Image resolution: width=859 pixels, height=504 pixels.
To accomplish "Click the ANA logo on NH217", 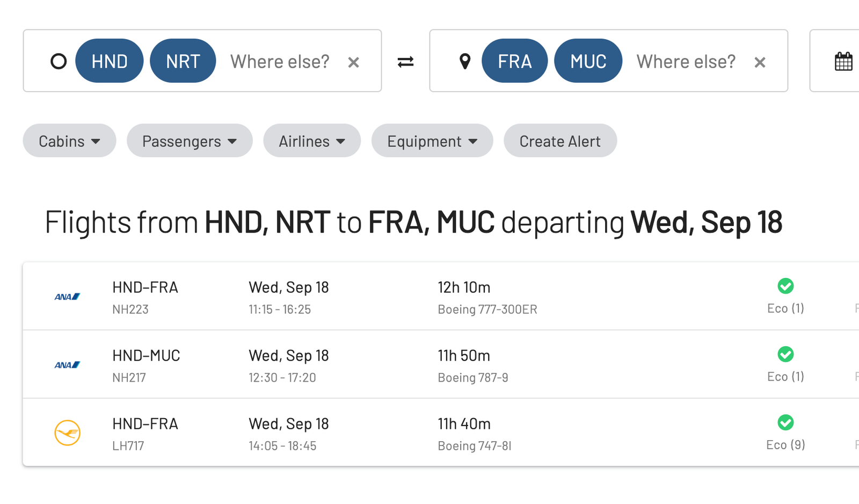I will point(67,364).
